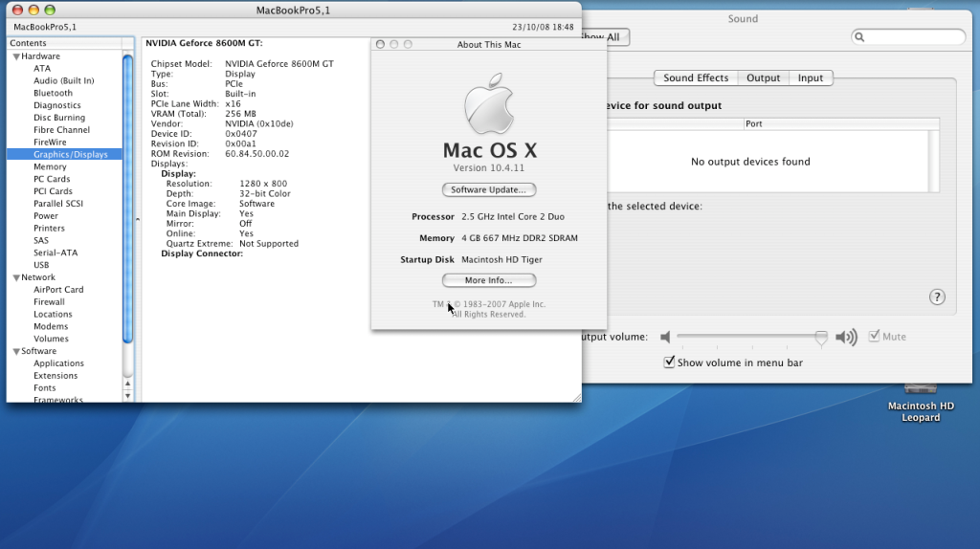Click the output volume slider knob

click(x=821, y=338)
